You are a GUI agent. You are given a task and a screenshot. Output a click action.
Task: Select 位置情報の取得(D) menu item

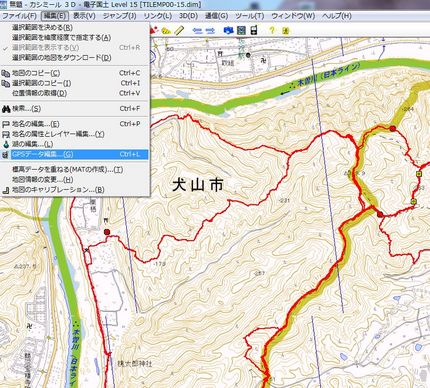click(75, 93)
